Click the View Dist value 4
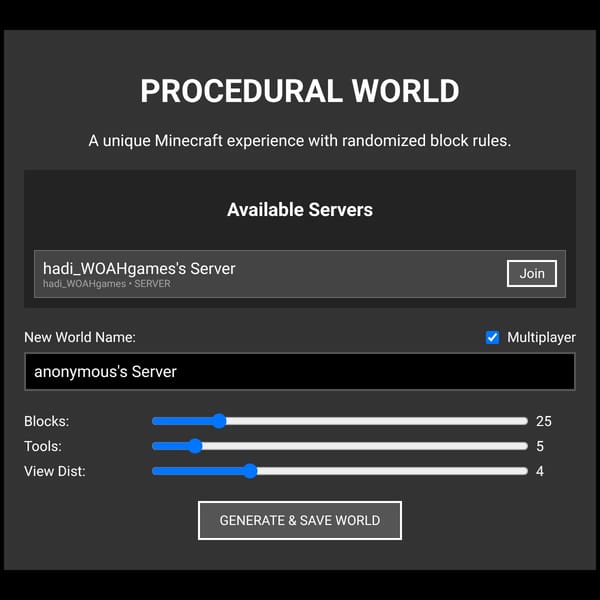Image resolution: width=600 pixels, height=600 pixels. [x=540, y=471]
